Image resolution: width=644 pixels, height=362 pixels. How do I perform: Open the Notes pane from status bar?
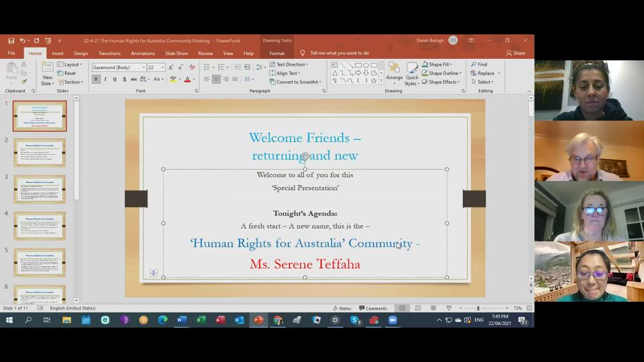341,308
